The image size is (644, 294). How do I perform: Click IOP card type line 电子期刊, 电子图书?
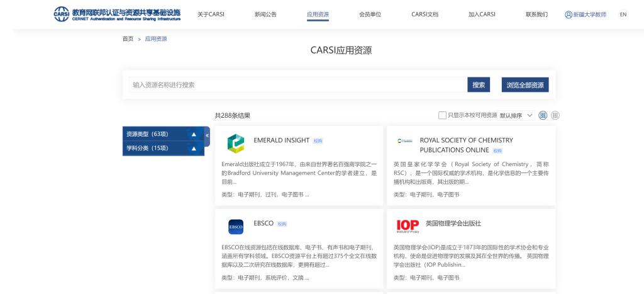pos(426,278)
